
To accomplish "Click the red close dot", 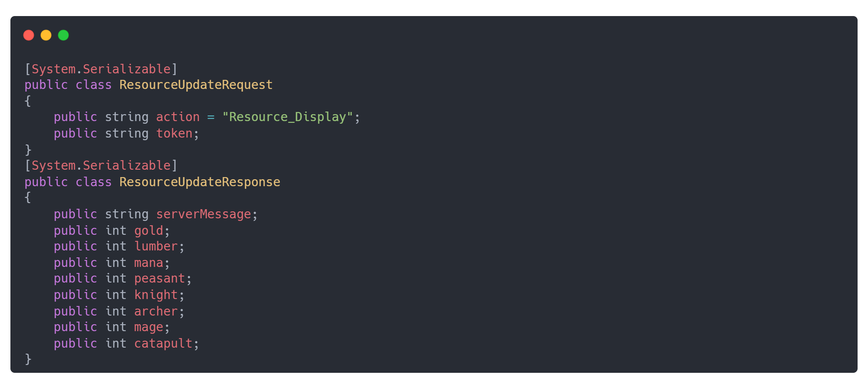I will pyautogui.click(x=29, y=35).
